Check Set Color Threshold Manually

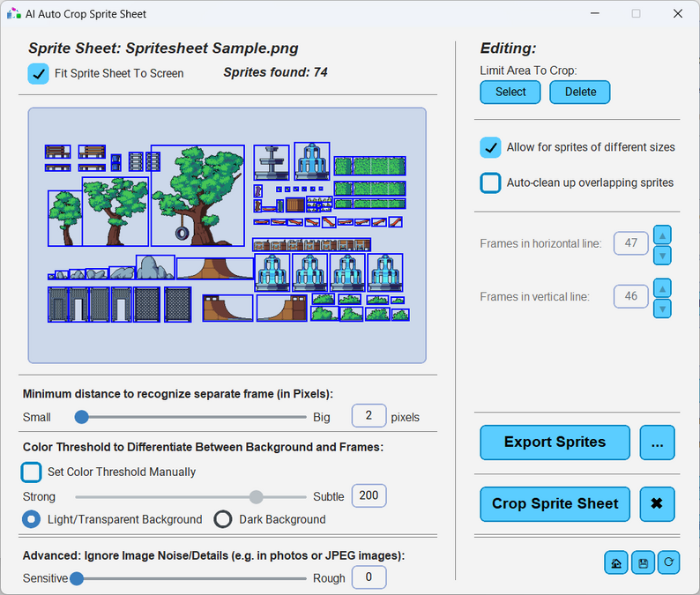coord(31,472)
